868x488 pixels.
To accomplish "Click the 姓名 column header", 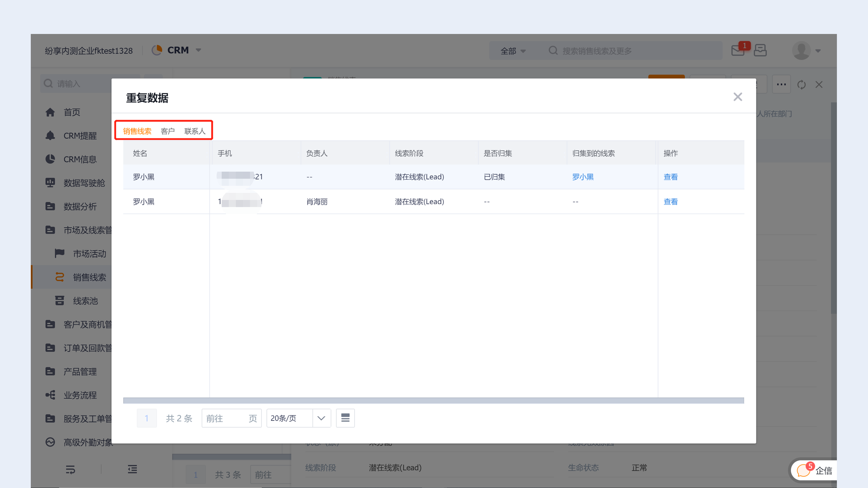I will [x=140, y=153].
